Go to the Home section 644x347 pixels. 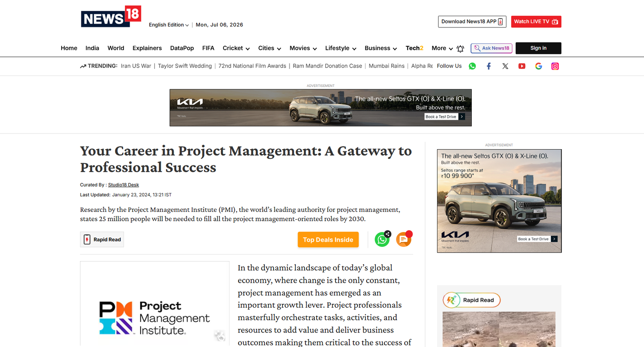coord(69,48)
